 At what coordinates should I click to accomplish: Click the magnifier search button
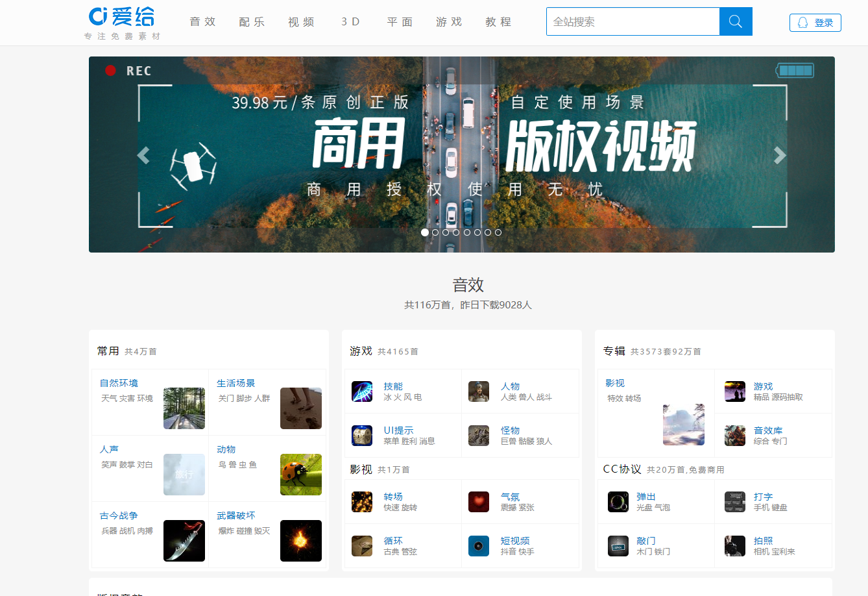point(736,21)
